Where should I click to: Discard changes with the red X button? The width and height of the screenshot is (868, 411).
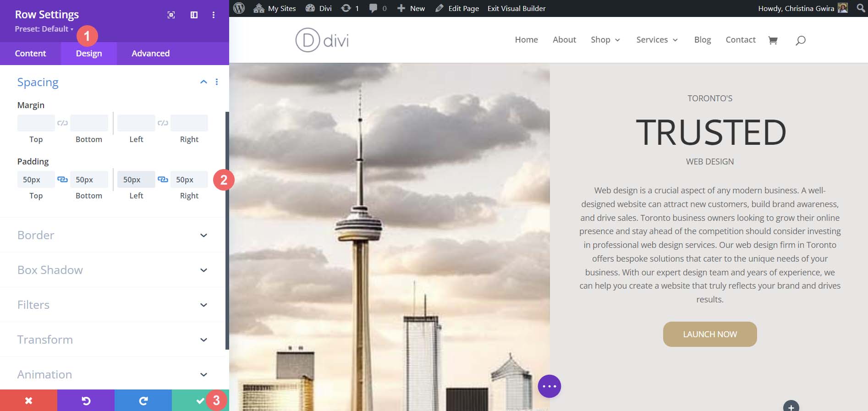28,400
